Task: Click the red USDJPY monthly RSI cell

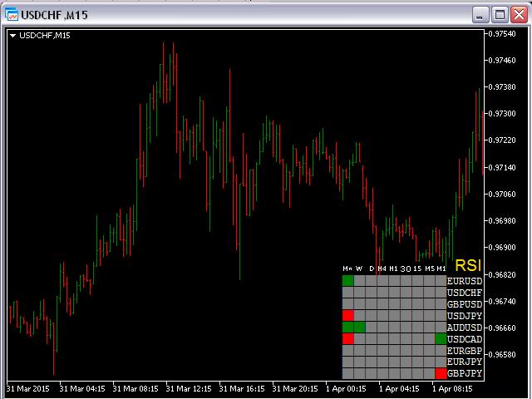Action: coord(347,315)
